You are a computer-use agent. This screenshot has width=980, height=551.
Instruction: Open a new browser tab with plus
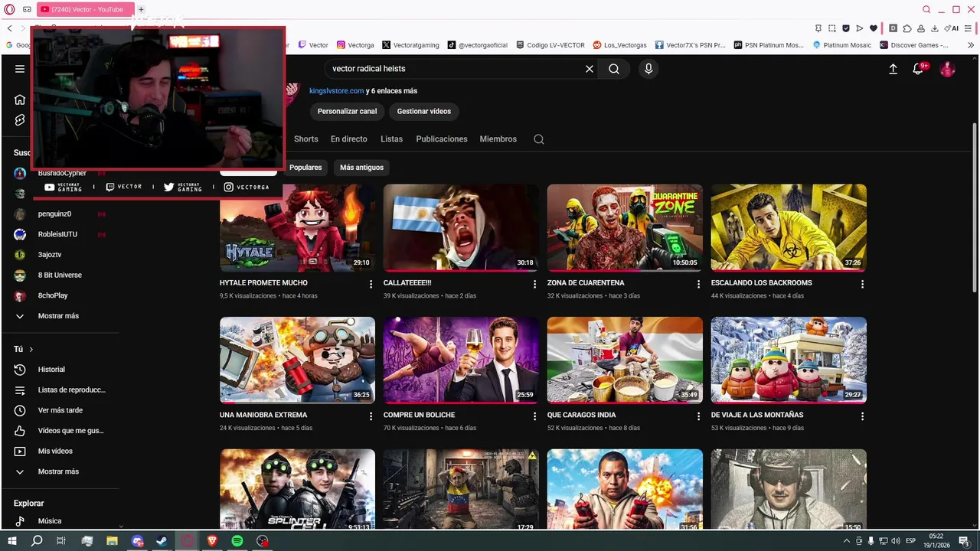[141, 9]
